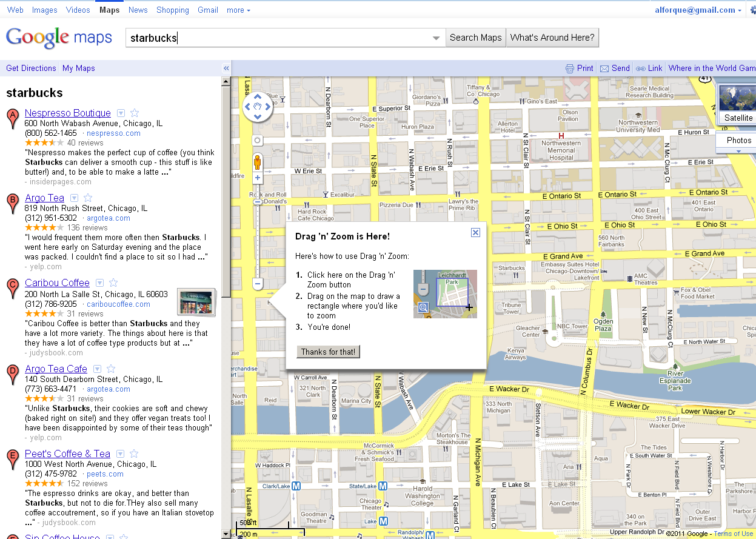
Task: Click marker A pin for Nespresso Boutique
Action: pyautogui.click(x=12, y=119)
